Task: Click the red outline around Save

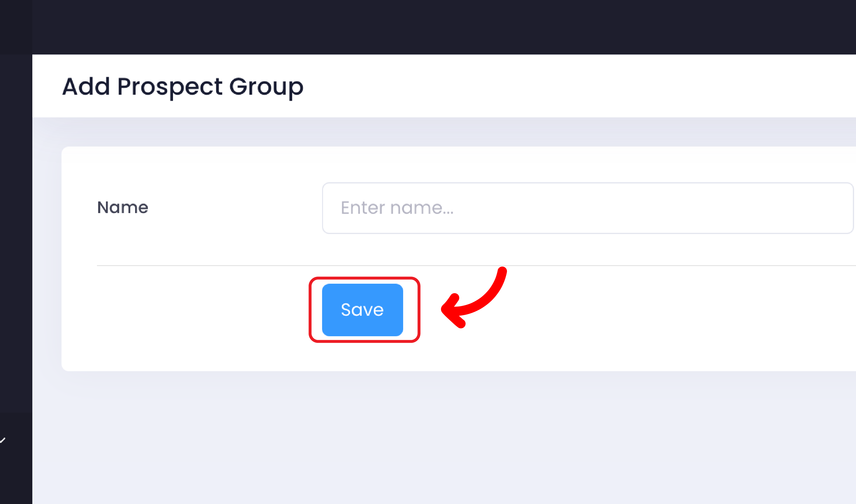Action: coord(310,310)
